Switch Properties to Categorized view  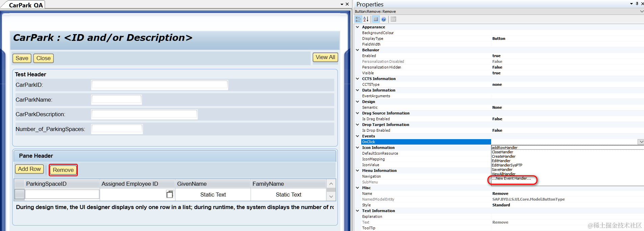[x=358, y=19]
